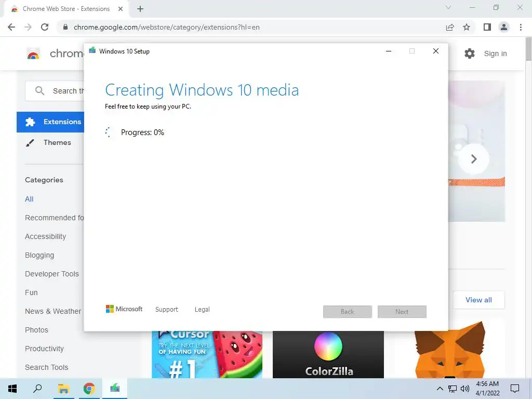Choose the Blogging category
This screenshot has width=532, height=399.
point(39,255)
